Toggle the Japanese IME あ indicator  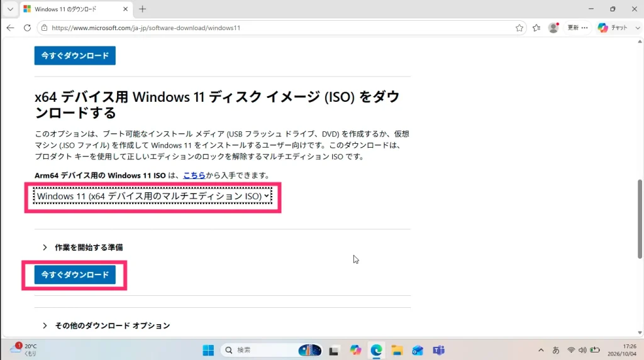[556, 350]
